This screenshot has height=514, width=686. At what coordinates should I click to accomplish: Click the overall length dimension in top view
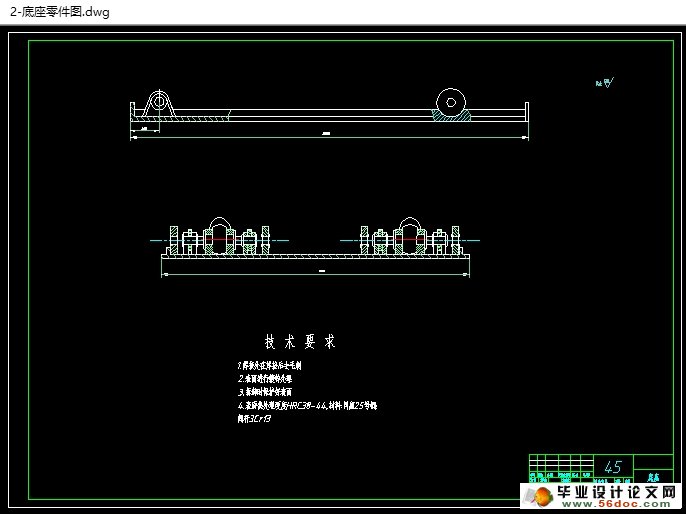coord(327,134)
